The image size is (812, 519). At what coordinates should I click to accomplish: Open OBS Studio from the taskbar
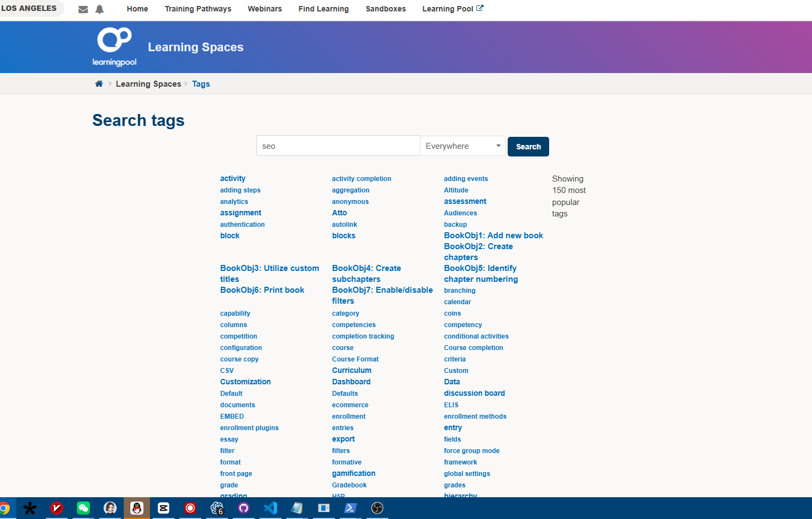pyautogui.click(x=377, y=508)
